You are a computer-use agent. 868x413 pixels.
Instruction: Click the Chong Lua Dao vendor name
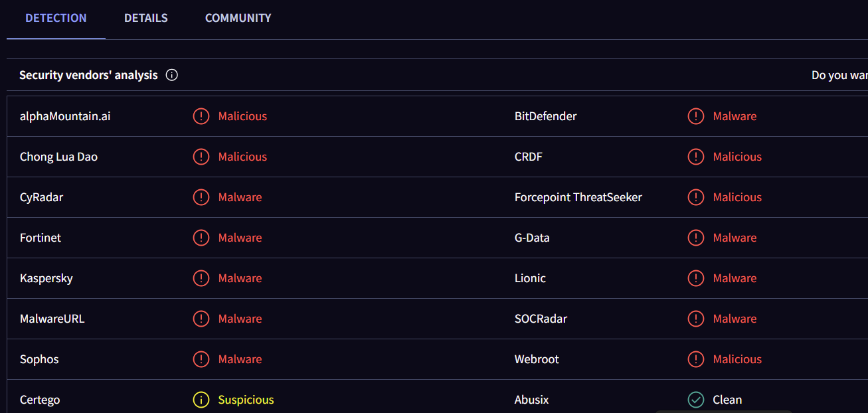click(58, 157)
